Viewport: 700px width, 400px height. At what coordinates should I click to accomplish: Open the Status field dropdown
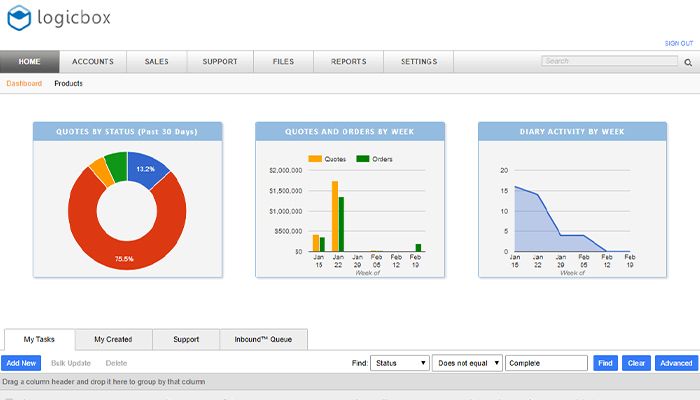point(400,363)
